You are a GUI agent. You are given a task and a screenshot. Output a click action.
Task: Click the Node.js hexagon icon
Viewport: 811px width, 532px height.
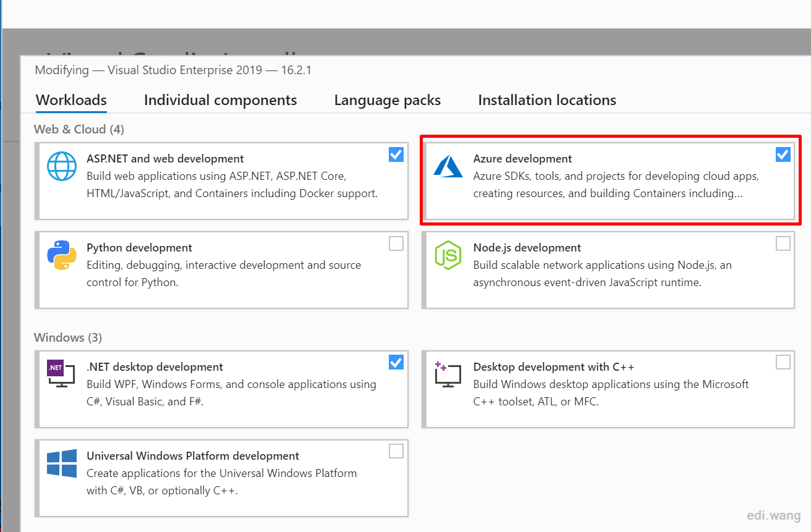coord(448,255)
